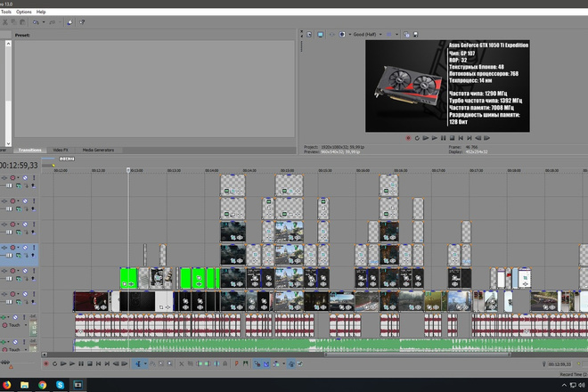Click the timeline cursor marker near 00:13:00
The image size is (588, 392).
point(128,170)
